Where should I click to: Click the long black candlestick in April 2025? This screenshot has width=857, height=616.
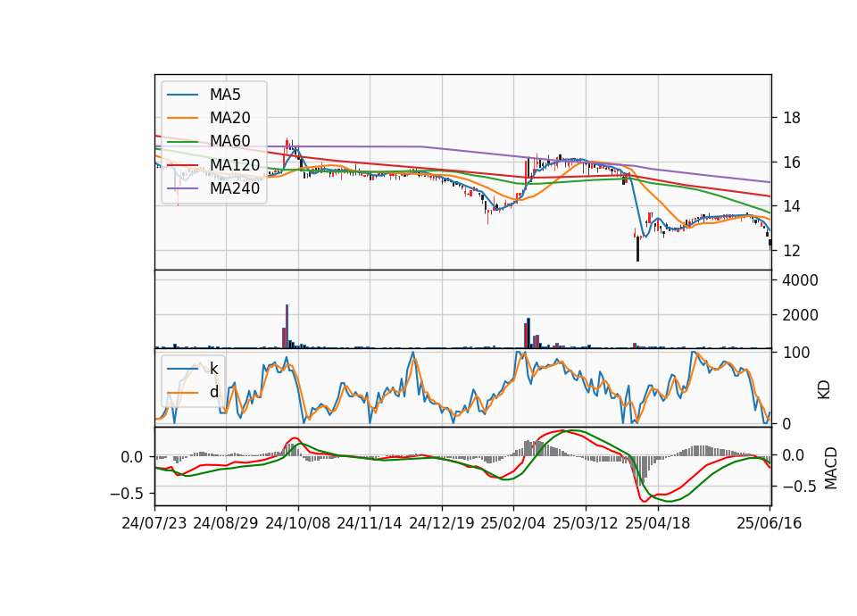click(637, 249)
